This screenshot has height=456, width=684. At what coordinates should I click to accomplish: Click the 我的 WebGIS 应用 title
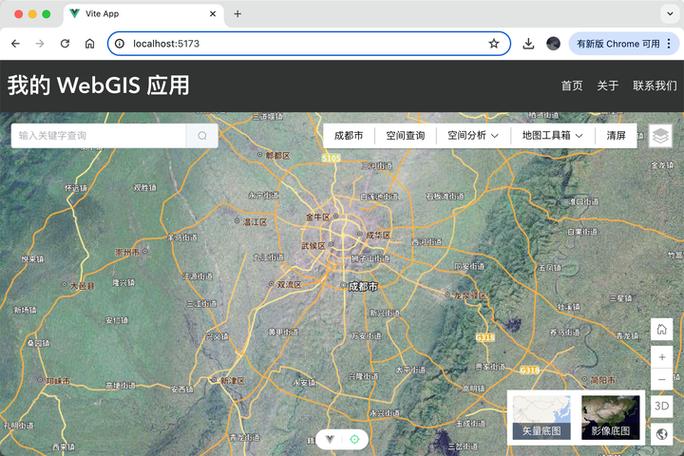click(99, 85)
